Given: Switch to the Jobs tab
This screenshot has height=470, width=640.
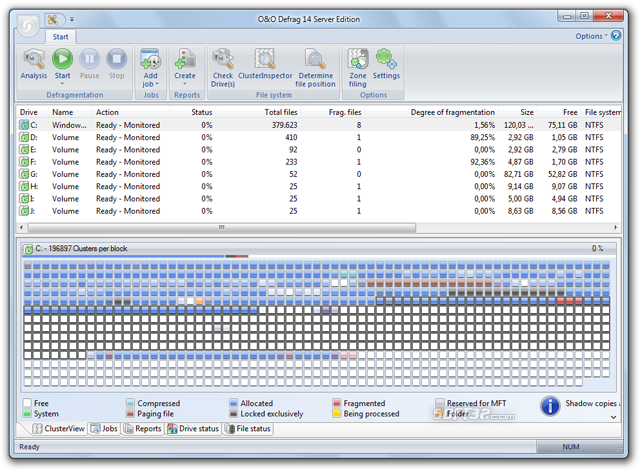Looking at the screenshot, I should click(104, 428).
